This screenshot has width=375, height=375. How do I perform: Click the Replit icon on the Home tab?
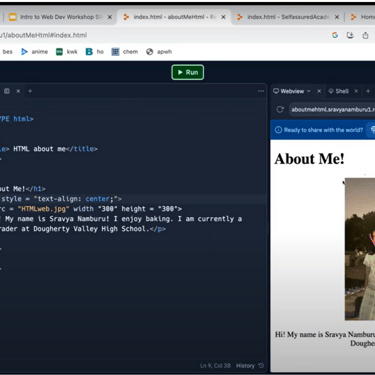353,17
